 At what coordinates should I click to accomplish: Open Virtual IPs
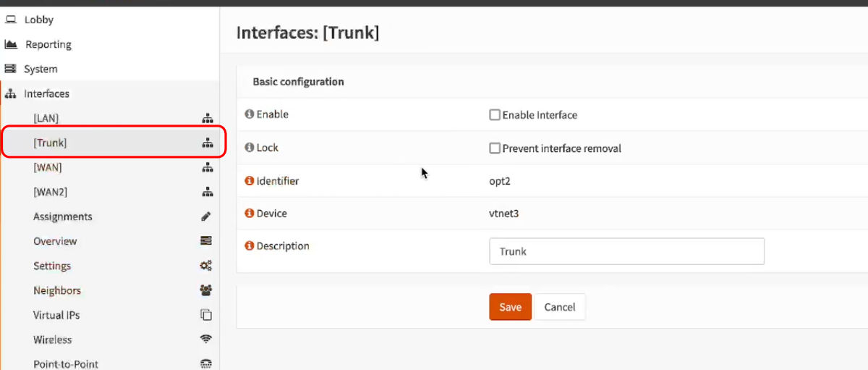tap(56, 315)
